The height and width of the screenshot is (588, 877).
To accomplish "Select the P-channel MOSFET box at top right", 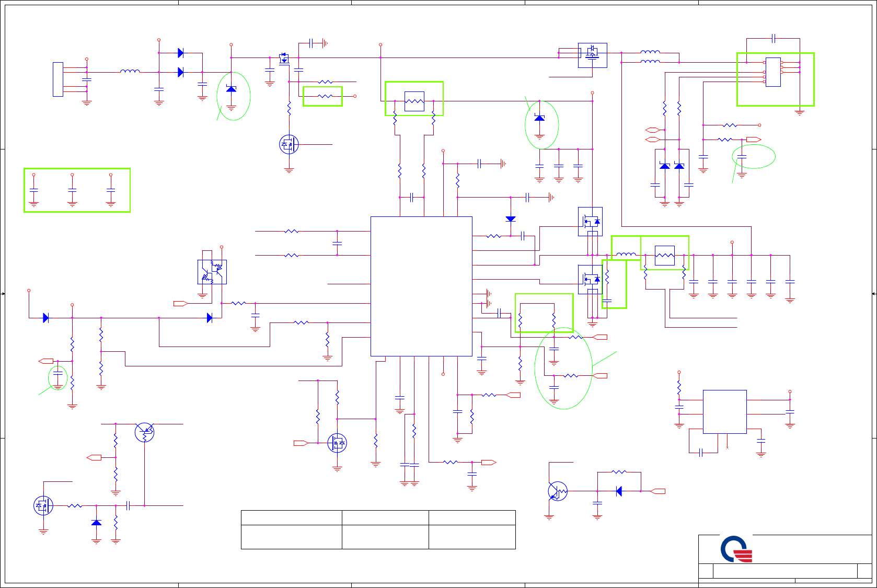I will click(592, 55).
